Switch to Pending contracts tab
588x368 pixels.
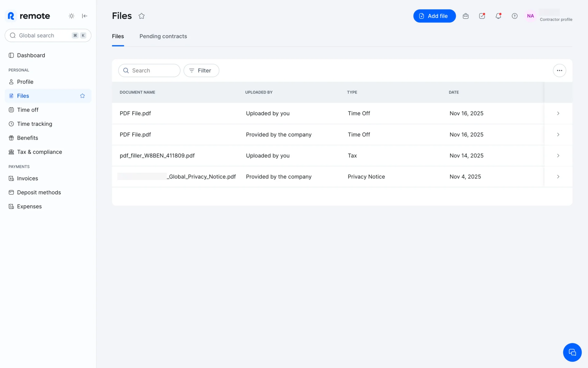point(163,36)
